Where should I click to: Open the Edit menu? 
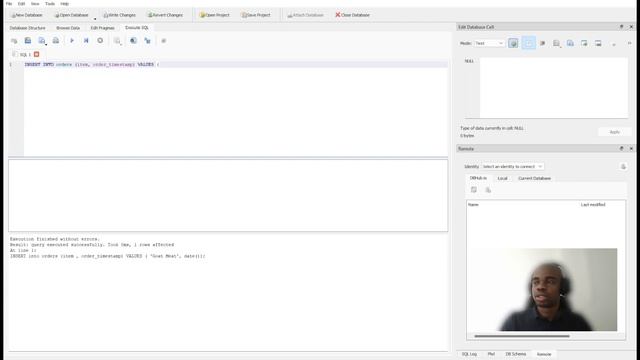pos(21,4)
